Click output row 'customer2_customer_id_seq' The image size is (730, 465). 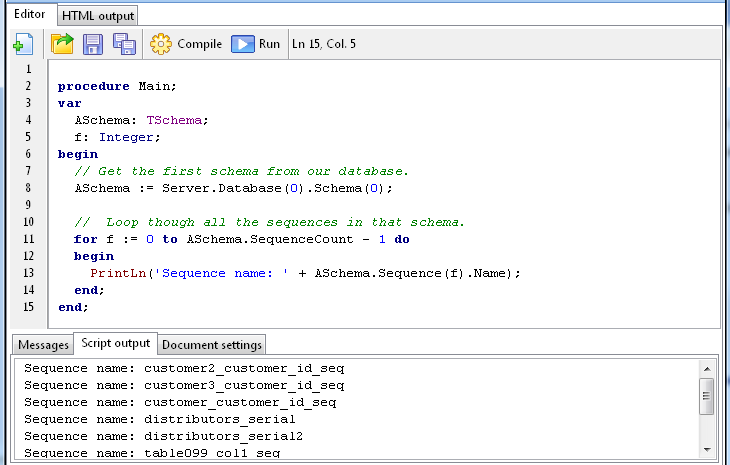(184, 368)
